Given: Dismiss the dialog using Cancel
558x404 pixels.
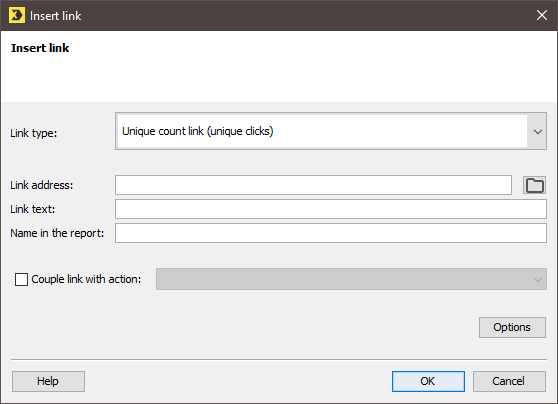Looking at the screenshot, I should coord(509,381).
